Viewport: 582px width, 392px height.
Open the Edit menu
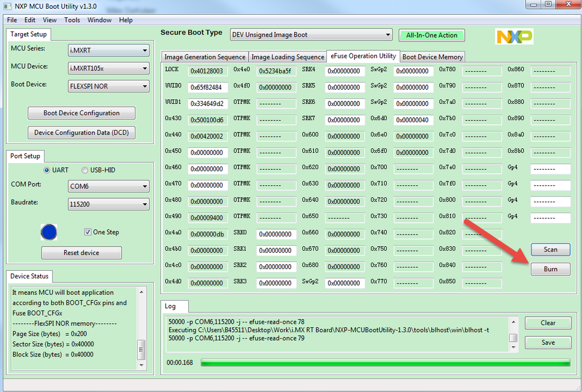[30, 20]
